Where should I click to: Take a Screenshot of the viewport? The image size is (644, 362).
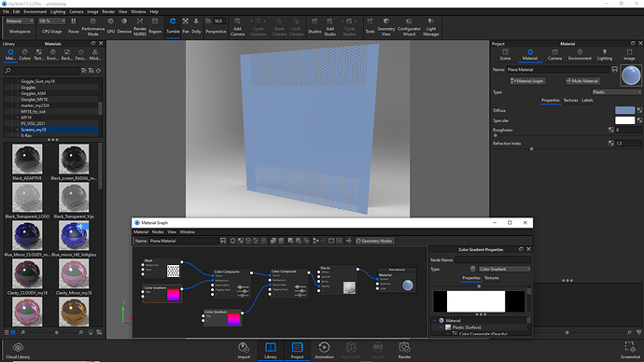(630, 351)
